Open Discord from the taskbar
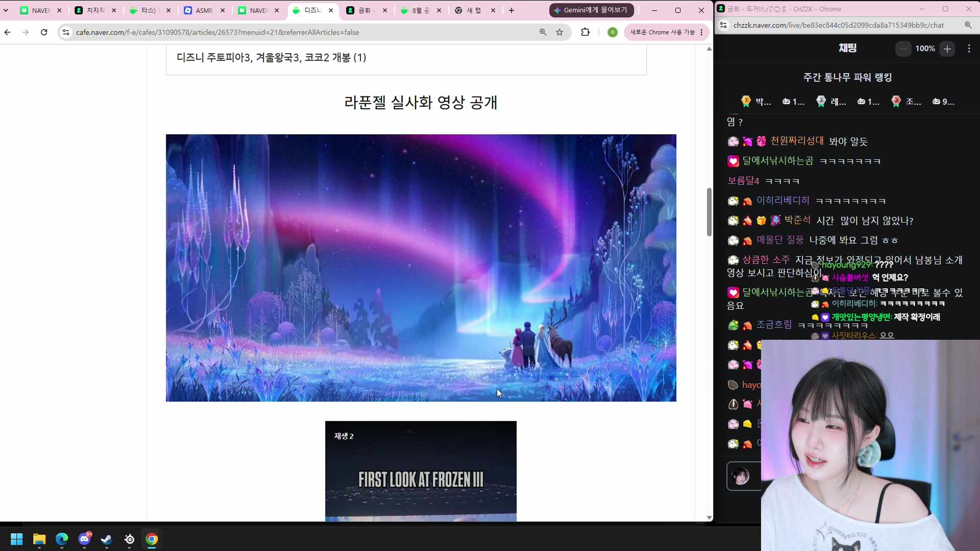Image resolution: width=980 pixels, height=551 pixels. pos(84,539)
